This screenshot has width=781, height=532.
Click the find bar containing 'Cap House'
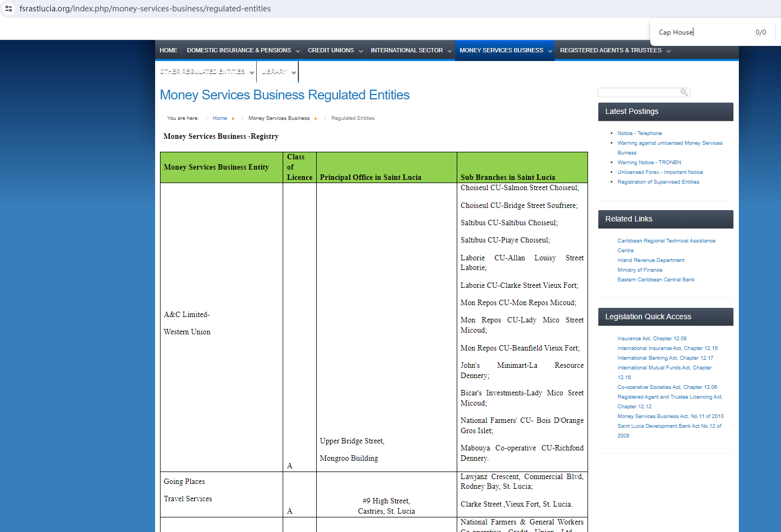point(703,32)
